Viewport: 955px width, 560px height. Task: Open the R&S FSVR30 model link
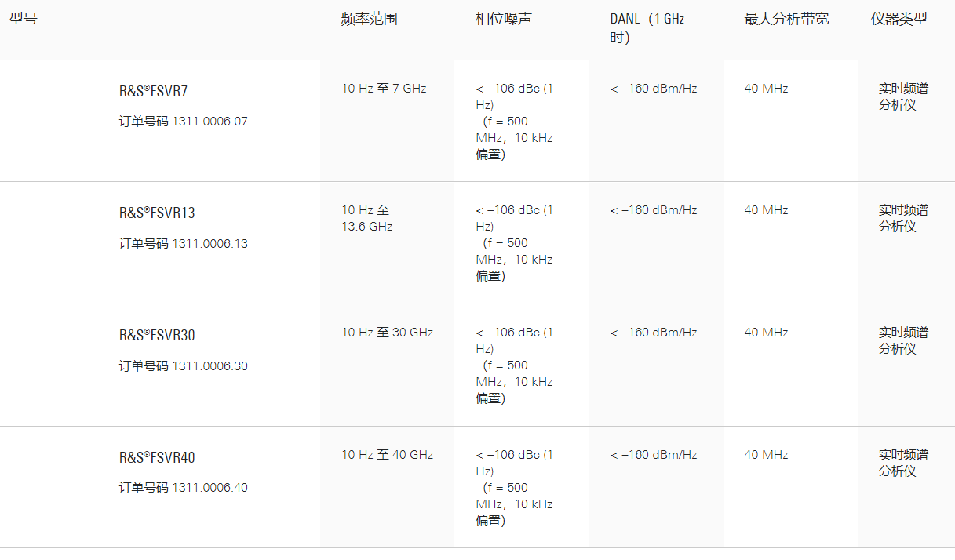157,335
